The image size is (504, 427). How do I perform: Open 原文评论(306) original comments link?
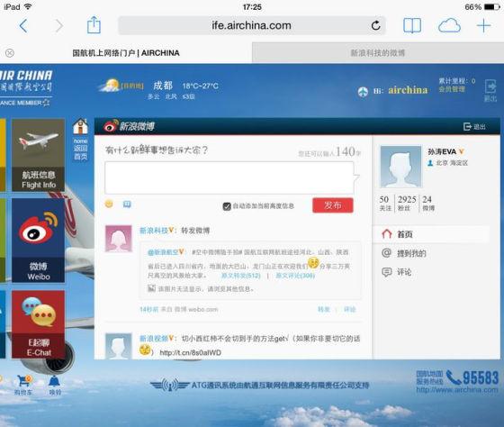point(295,276)
